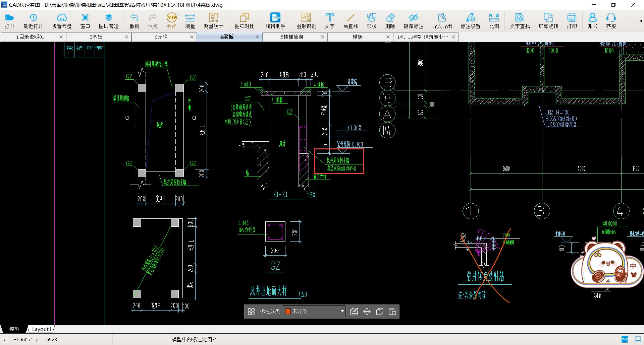Select the 文字 text tool
This screenshot has width=644, height=345.
330,21
